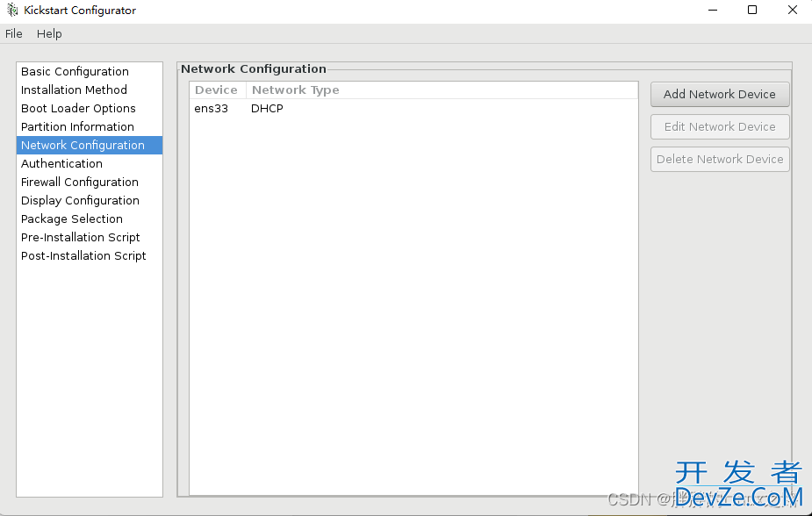This screenshot has width=812, height=516.
Task: Open the File menu
Action: click(14, 33)
